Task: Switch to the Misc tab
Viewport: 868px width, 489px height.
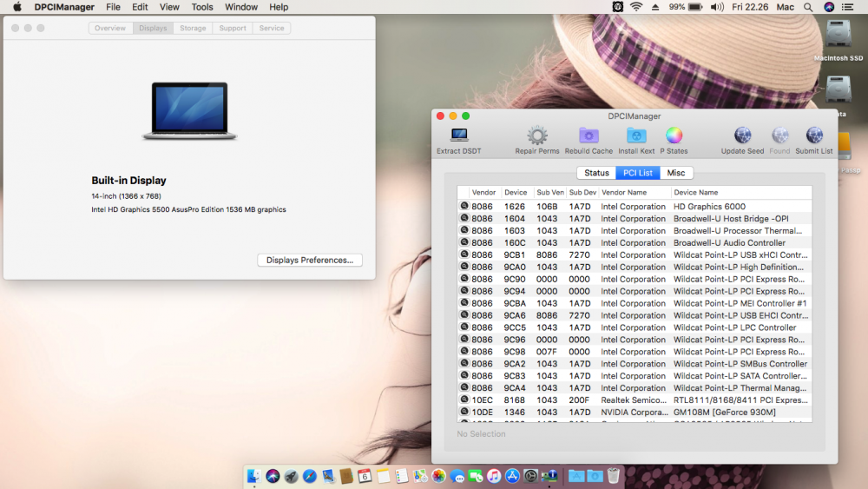Action: (676, 173)
